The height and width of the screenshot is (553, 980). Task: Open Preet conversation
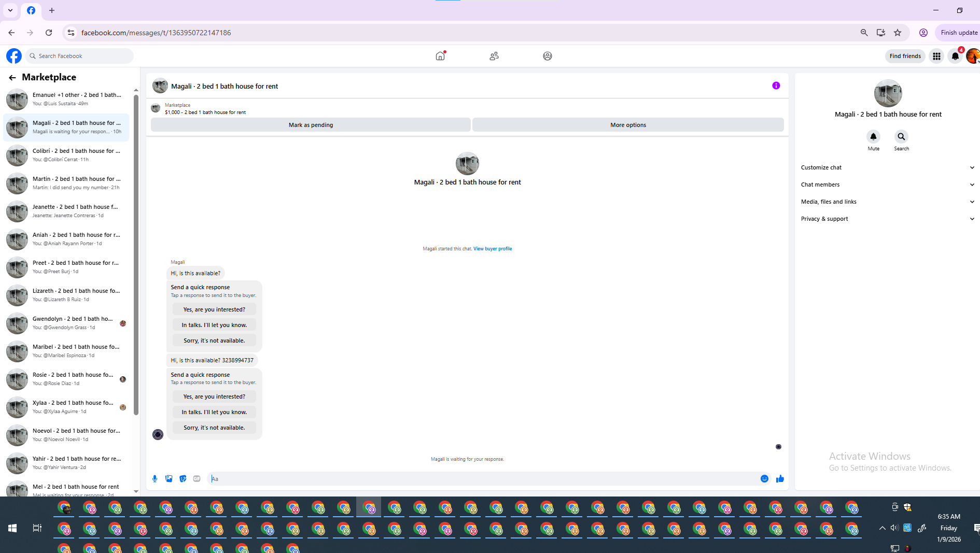pyautogui.click(x=66, y=267)
